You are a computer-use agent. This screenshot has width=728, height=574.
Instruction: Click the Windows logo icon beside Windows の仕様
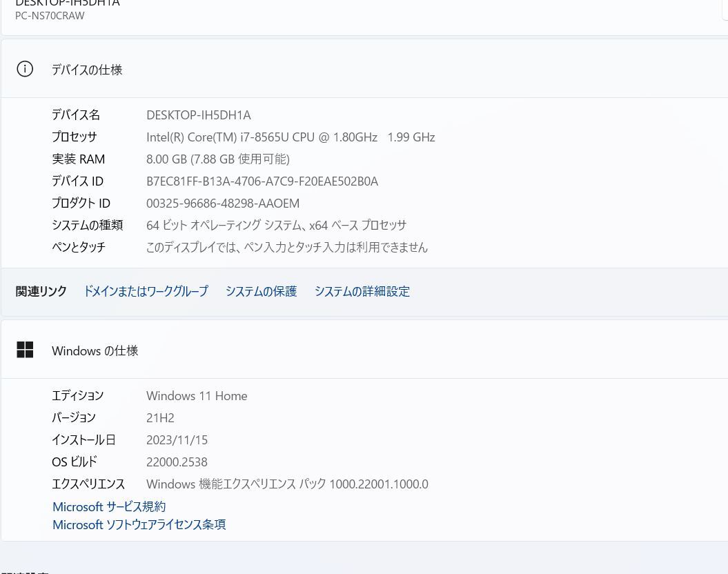tap(25, 350)
